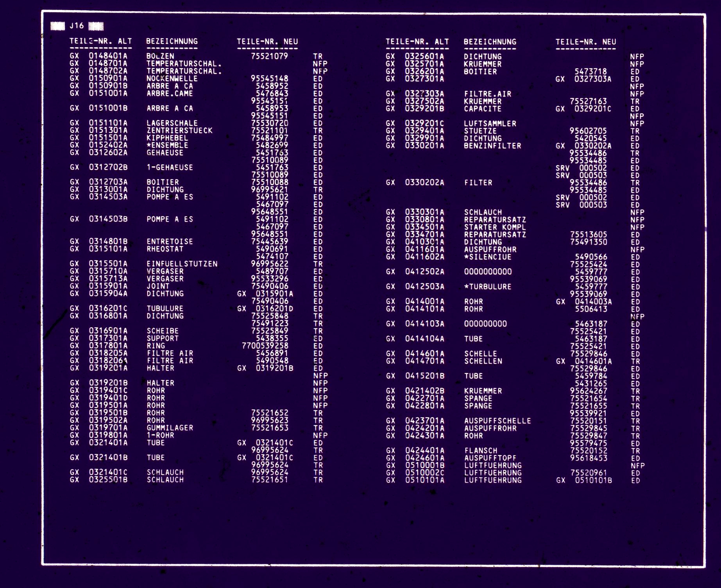Click the AUSPUFFSCHELLE description
Viewport: 721px width, 588px height.
(x=497, y=421)
